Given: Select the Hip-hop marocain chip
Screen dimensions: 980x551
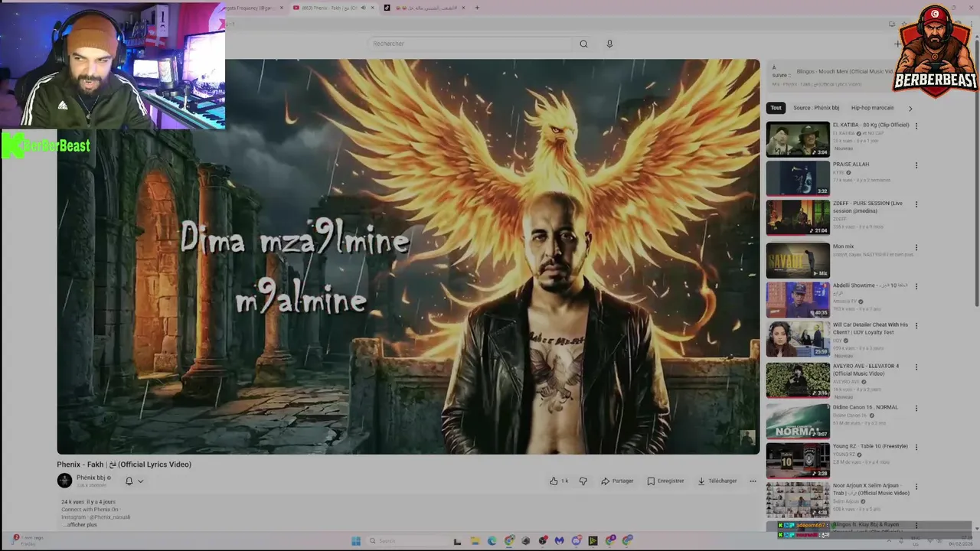Looking at the screenshot, I should pos(872,108).
